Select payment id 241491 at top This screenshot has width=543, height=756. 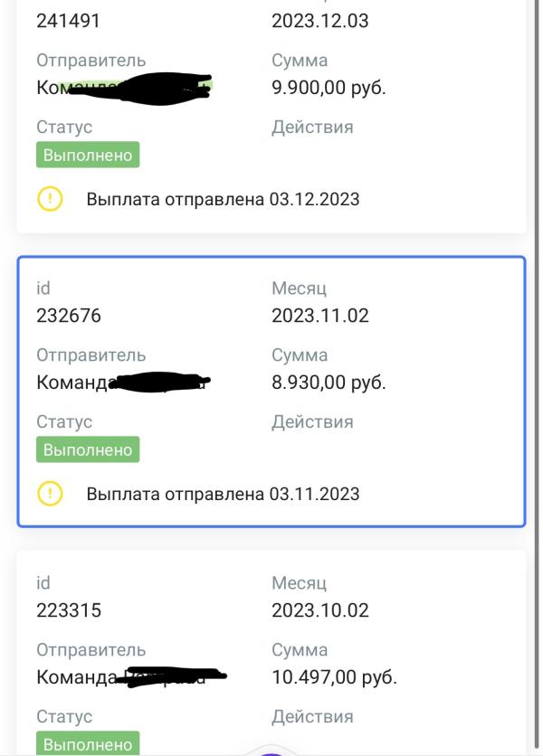[x=68, y=21]
